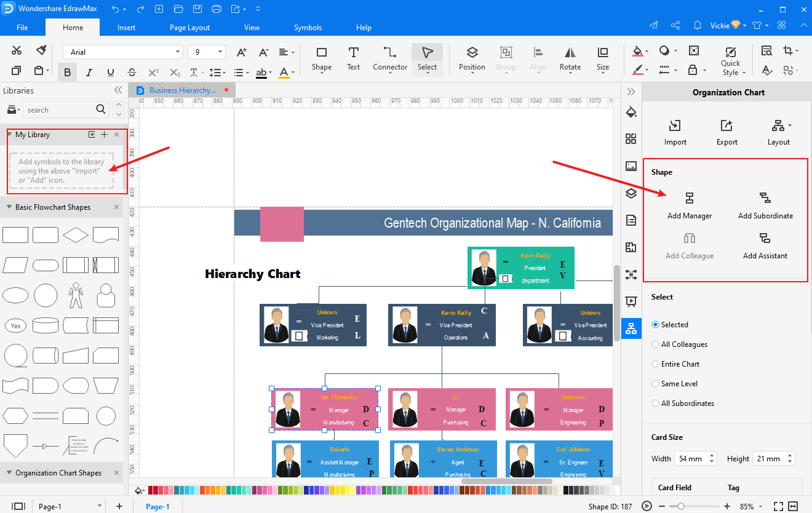Image resolution: width=812 pixels, height=513 pixels.
Task: Increase font size with A+ icon
Action: (242, 52)
